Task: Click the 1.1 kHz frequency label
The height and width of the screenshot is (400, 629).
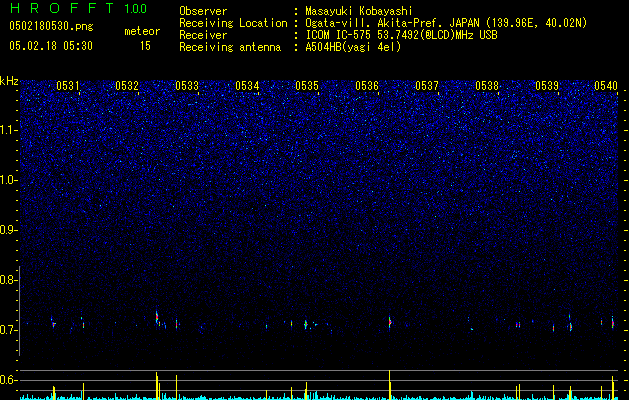Action: pos(9,130)
